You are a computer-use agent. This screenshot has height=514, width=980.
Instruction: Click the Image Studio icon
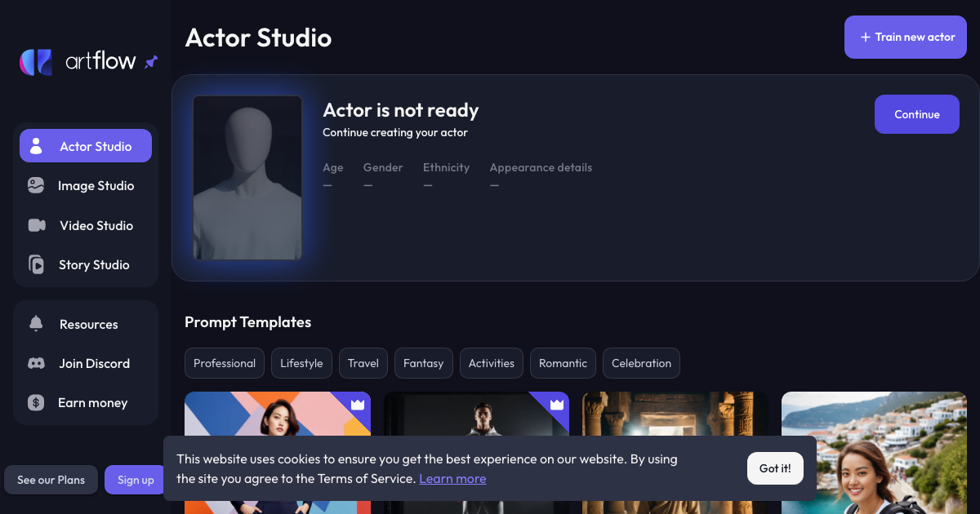tap(36, 186)
